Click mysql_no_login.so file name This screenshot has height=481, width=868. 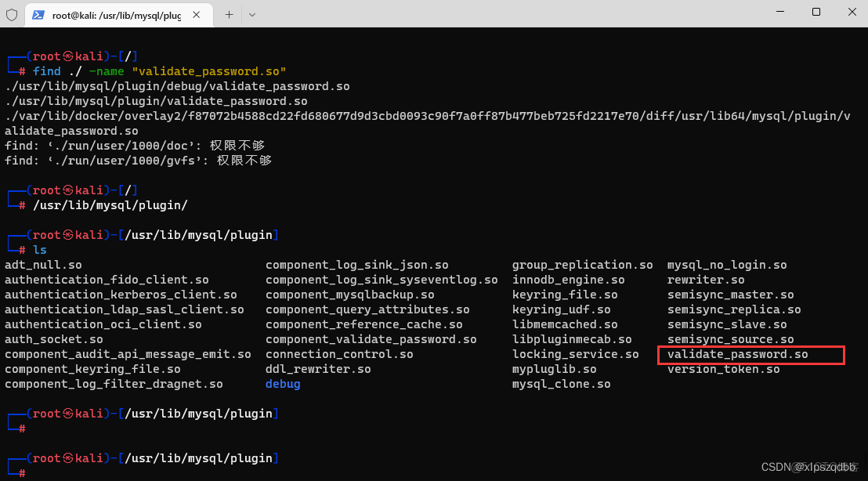[x=727, y=265]
